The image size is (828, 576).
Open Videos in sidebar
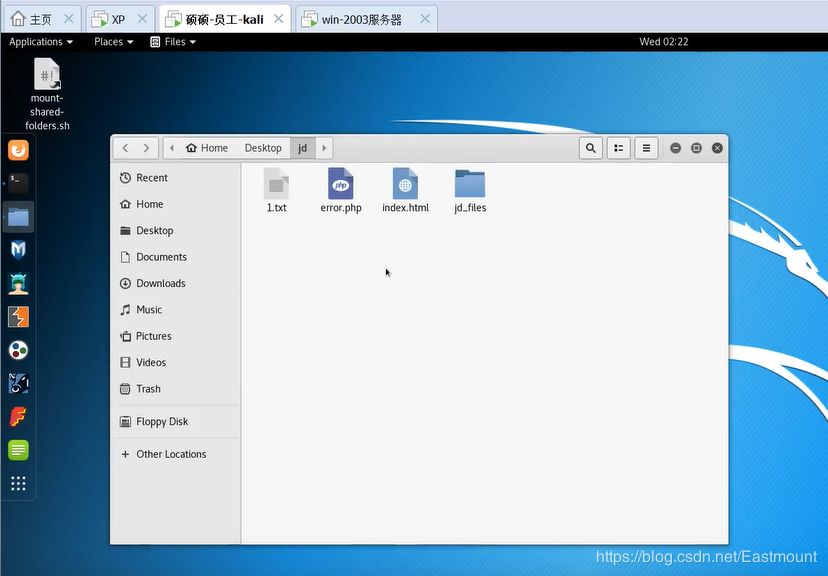(175, 363)
